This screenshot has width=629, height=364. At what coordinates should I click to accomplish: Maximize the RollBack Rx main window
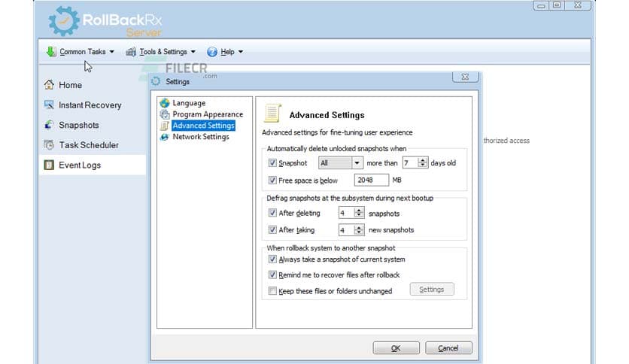[x=557, y=5]
